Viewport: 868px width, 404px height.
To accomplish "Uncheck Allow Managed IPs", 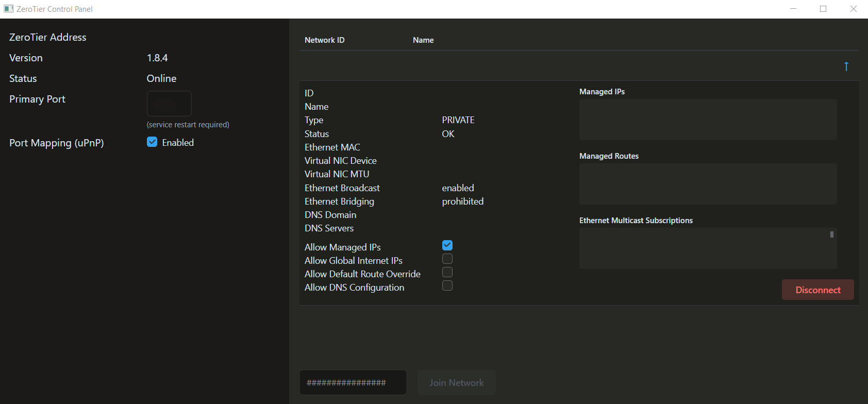I will (447, 245).
